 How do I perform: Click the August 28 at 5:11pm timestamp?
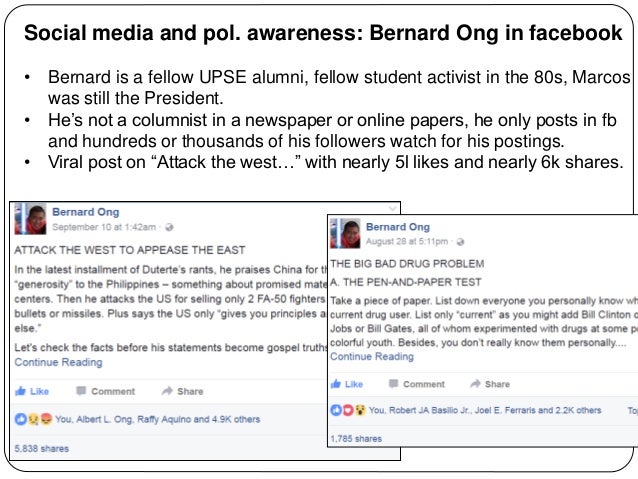(x=406, y=241)
